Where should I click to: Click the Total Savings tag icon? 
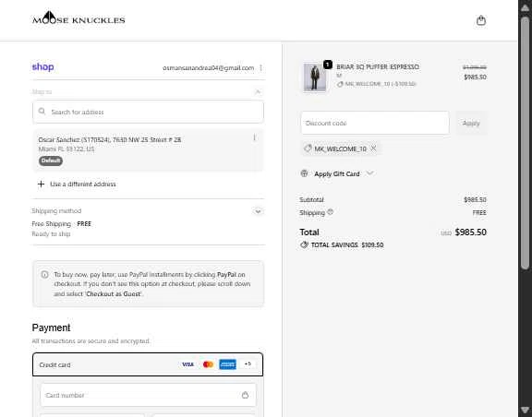(x=305, y=244)
